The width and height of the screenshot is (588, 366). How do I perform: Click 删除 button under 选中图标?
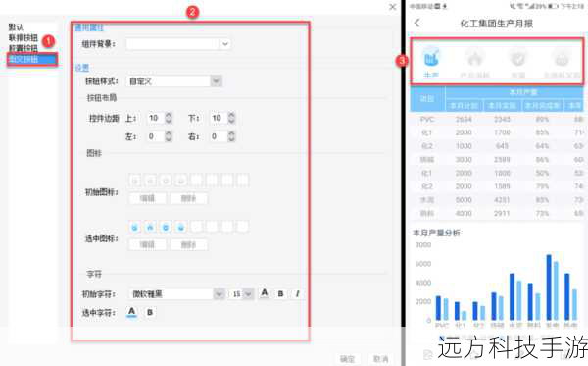pyautogui.click(x=188, y=244)
